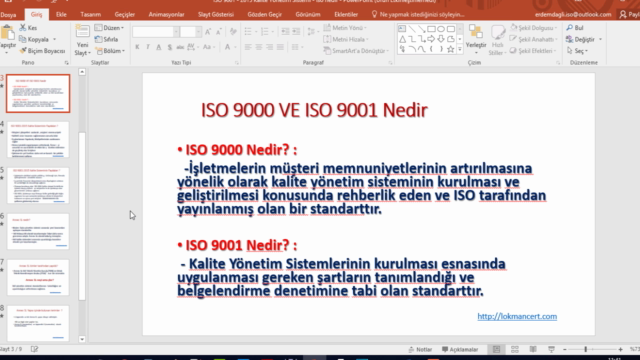This screenshot has width=640, height=360.
Task: Open the font size combo box
Action: point(191,31)
